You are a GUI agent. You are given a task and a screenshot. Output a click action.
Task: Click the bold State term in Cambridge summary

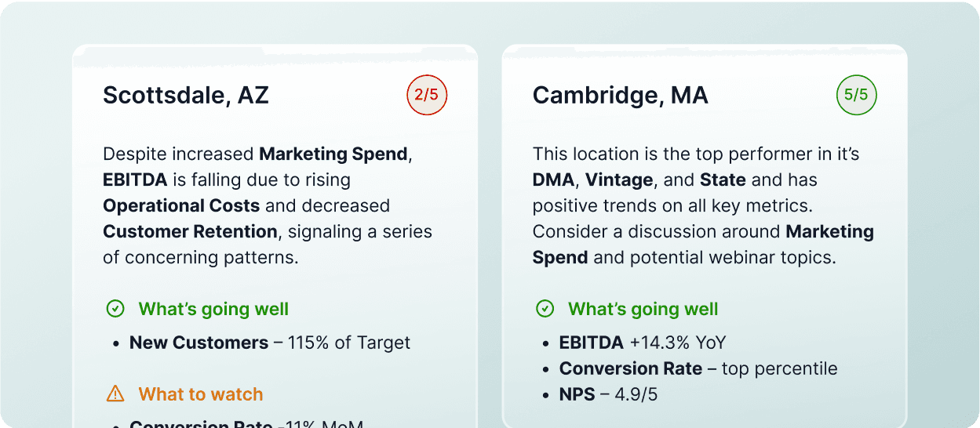[723, 180]
